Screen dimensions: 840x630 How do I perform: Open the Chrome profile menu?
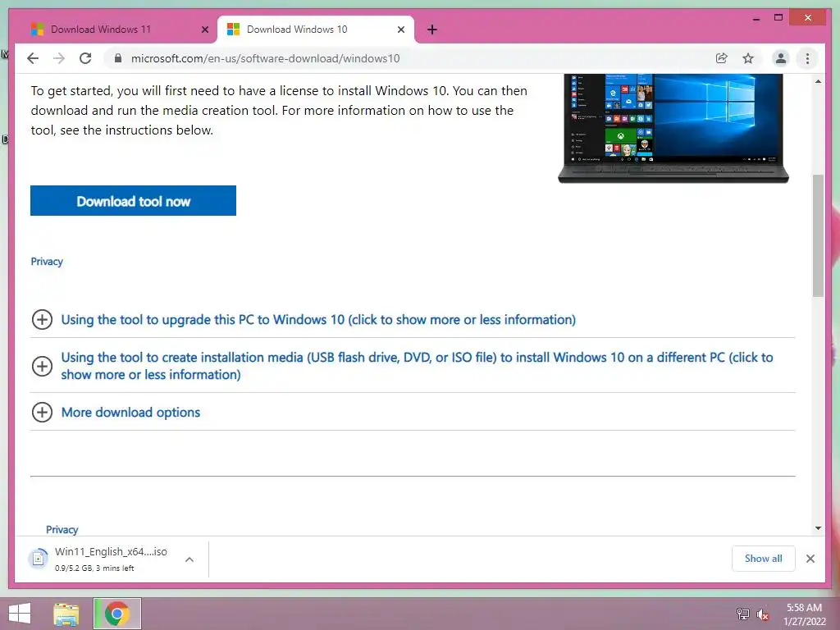(x=781, y=58)
